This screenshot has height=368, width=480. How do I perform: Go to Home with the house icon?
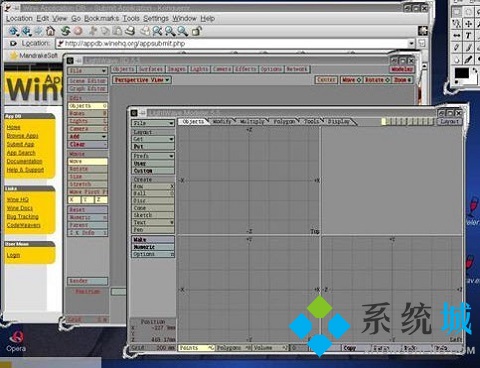[51, 31]
